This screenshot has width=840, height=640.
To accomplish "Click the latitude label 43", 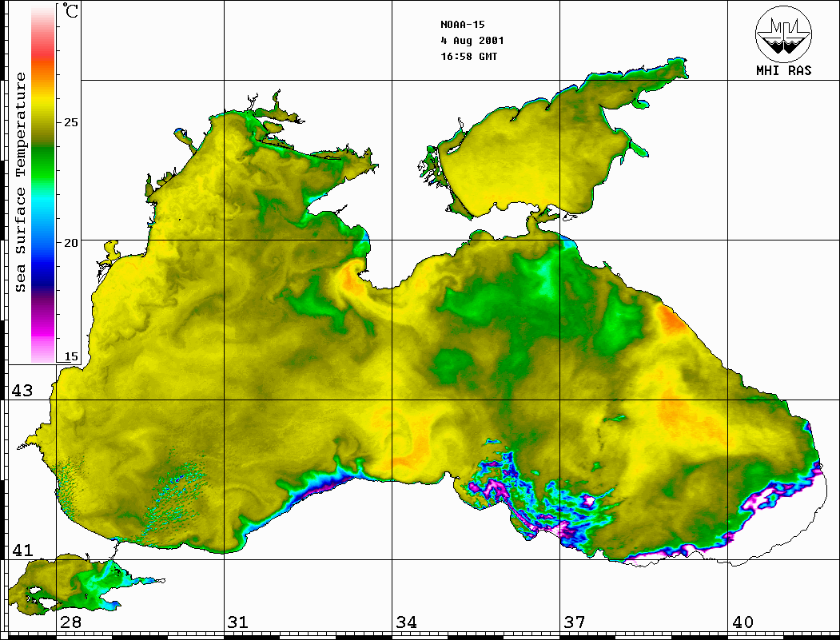I will (22, 391).
